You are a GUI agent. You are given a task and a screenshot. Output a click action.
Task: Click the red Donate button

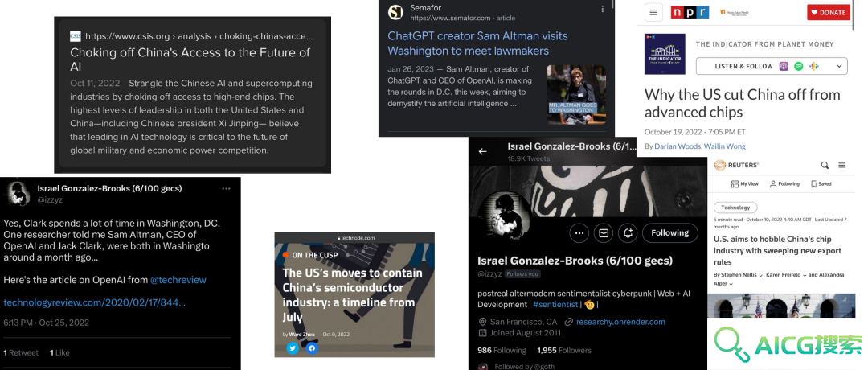tap(828, 12)
